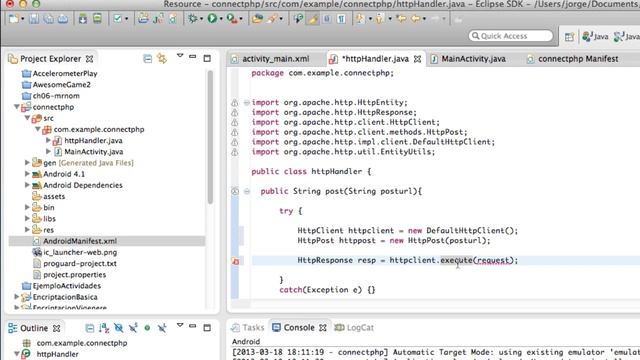Select the connectphp Manifest editor tab
The height and width of the screenshot is (360, 640).
tap(573, 59)
